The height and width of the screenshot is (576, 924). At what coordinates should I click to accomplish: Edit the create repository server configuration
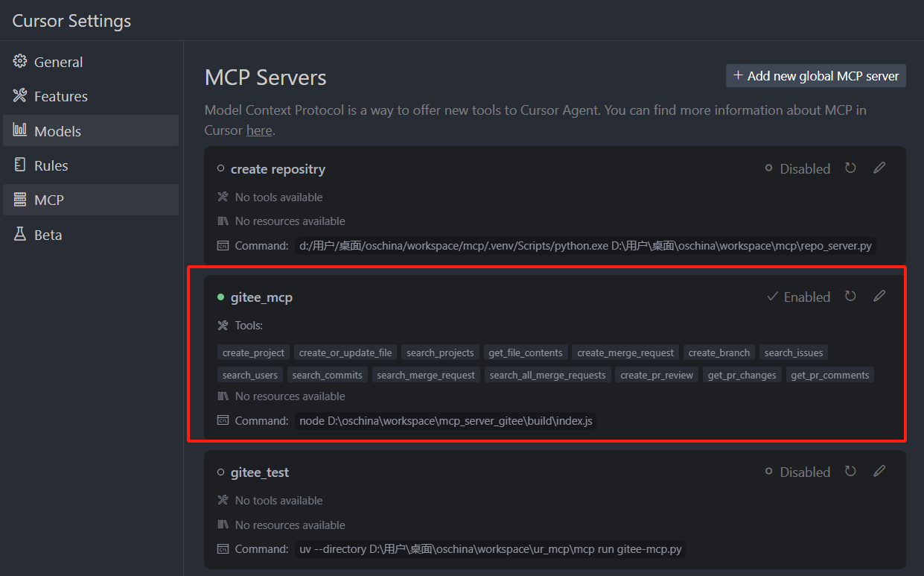point(879,168)
